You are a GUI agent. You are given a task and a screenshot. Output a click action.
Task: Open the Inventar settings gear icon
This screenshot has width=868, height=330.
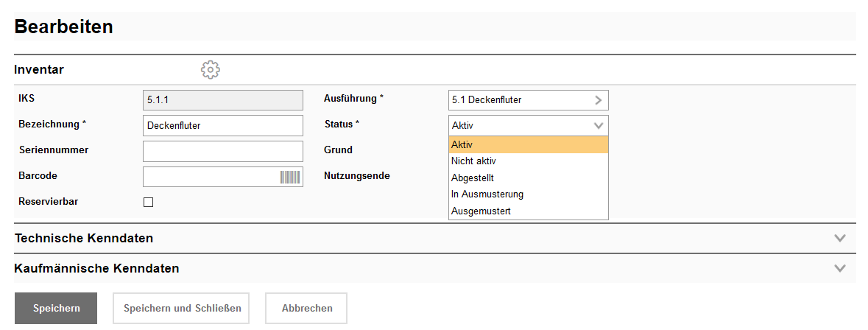[211, 70]
